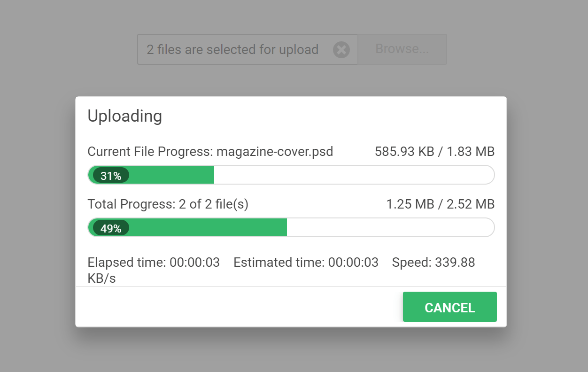The image size is (588, 372).
Task: Select the magazine-cover.psd file name text
Action: (x=275, y=152)
